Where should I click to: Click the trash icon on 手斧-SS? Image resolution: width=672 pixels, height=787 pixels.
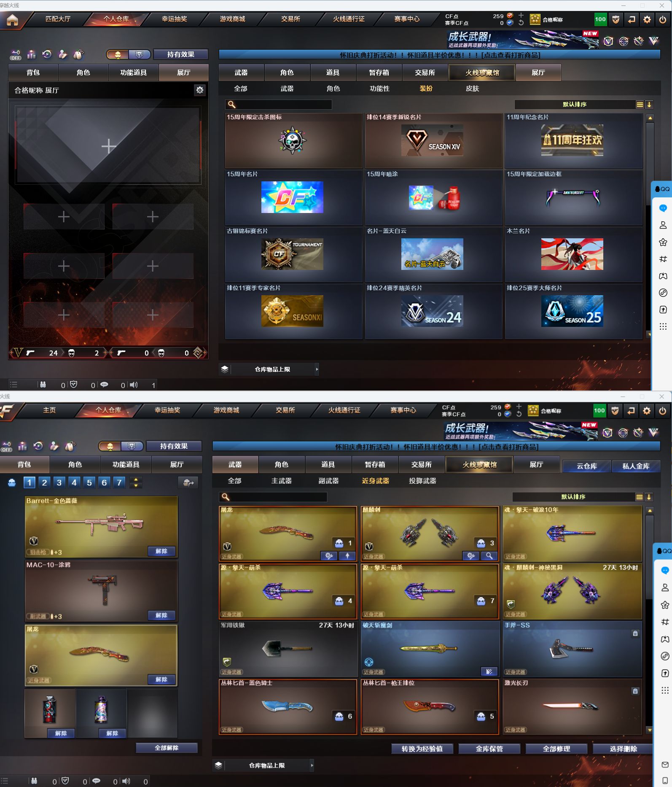[635, 633]
